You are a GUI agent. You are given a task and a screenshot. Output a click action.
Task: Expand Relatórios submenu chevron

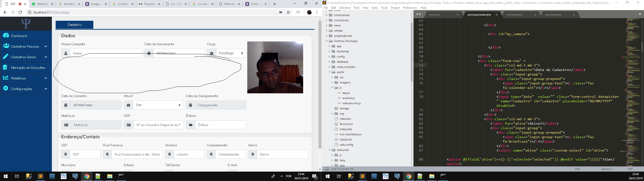[46, 78]
